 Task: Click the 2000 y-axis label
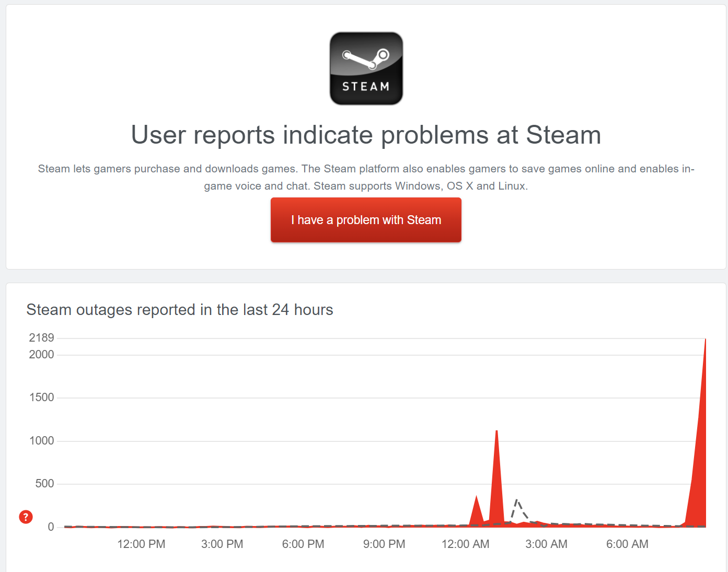pyautogui.click(x=41, y=354)
